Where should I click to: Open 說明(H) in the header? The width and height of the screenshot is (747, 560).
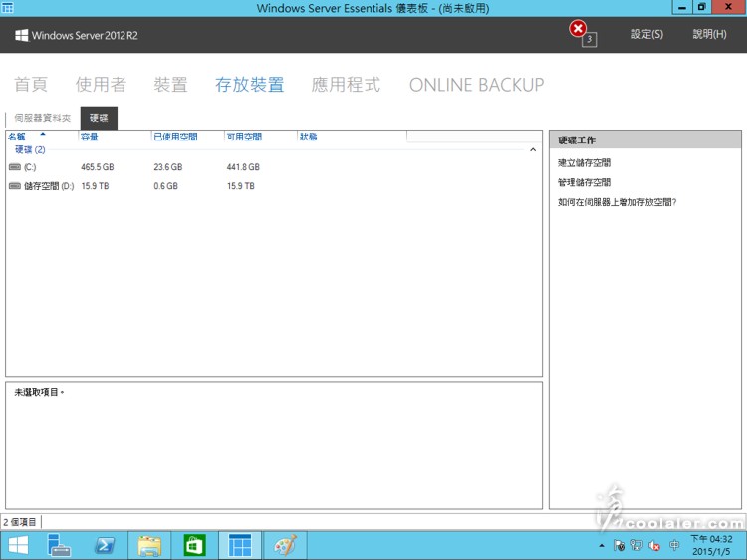point(709,34)
